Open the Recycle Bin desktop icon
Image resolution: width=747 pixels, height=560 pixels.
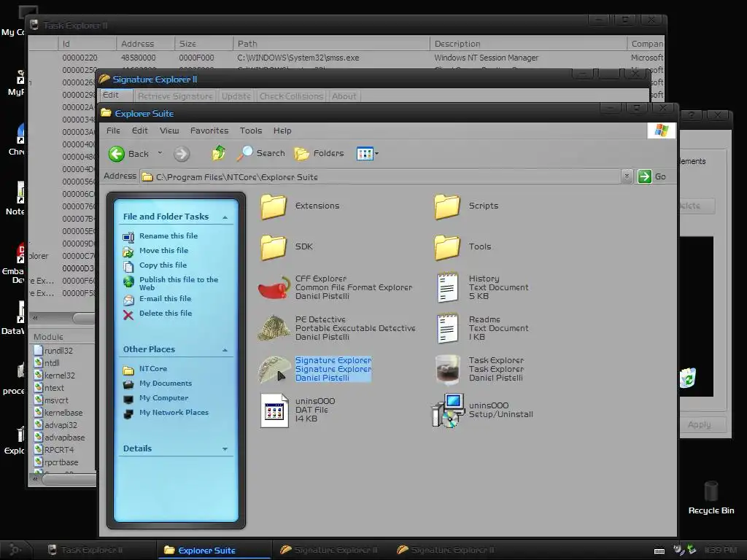[711, 497]
